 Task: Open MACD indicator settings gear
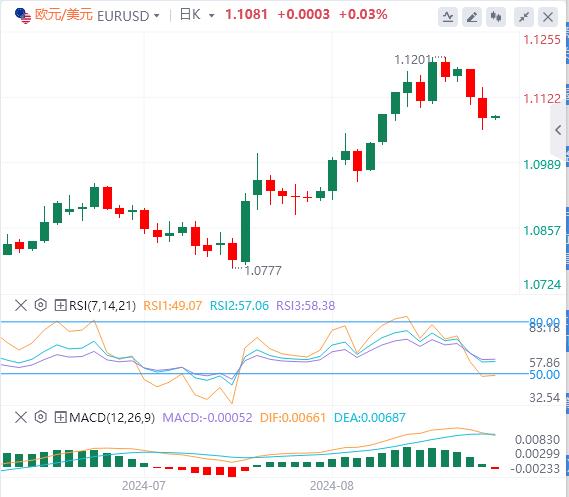coord(41,417)
